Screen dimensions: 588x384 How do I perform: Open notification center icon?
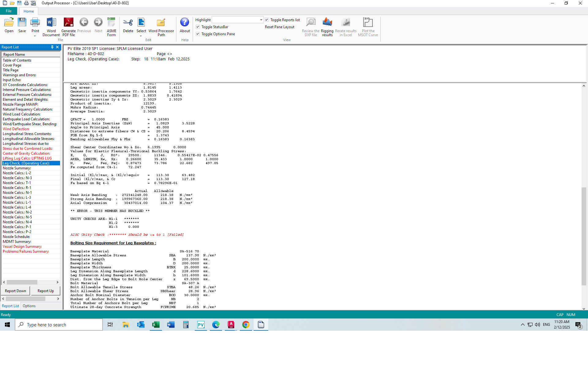(x=579, y=325)
